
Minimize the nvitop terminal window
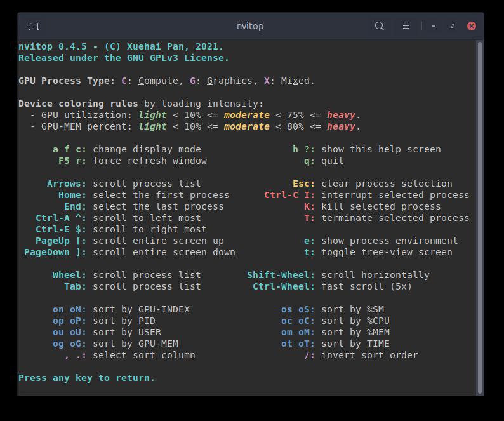434,26
